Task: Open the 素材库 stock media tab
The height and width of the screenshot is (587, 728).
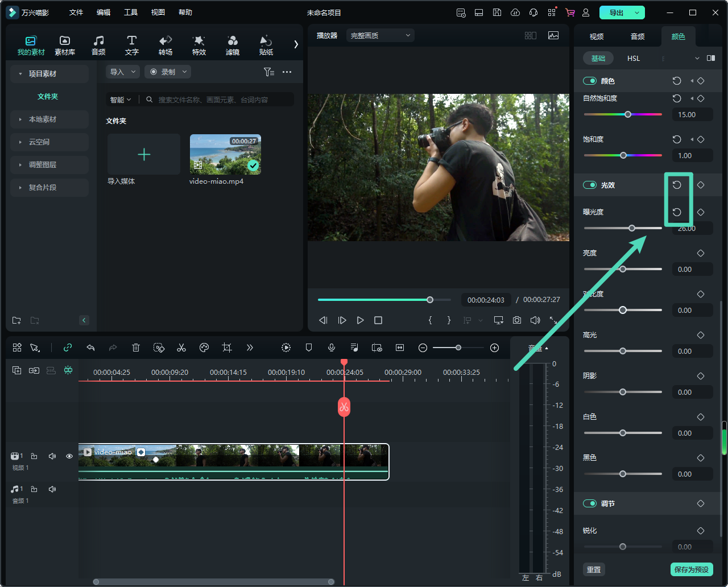Action: point(65,46)
